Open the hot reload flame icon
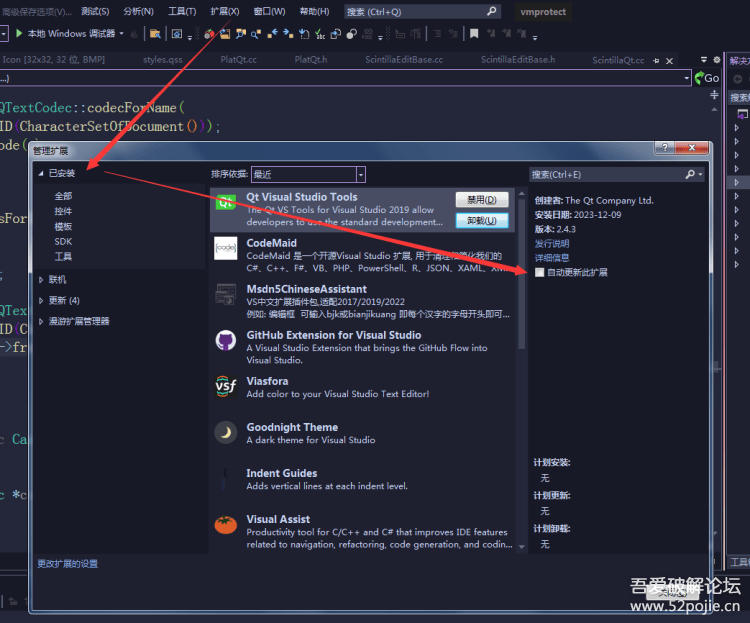Image resolution: width=750 pixels, height=623 pixels. [x=134, y=33]
